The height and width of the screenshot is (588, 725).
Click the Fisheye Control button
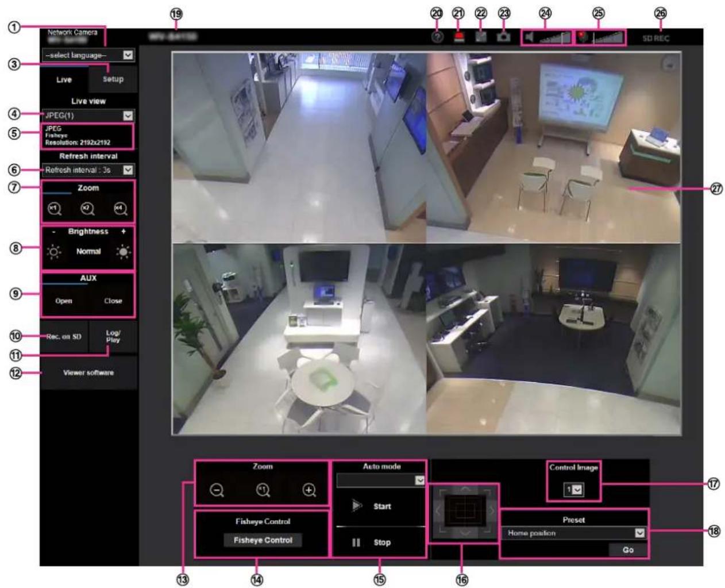point(263,540)
